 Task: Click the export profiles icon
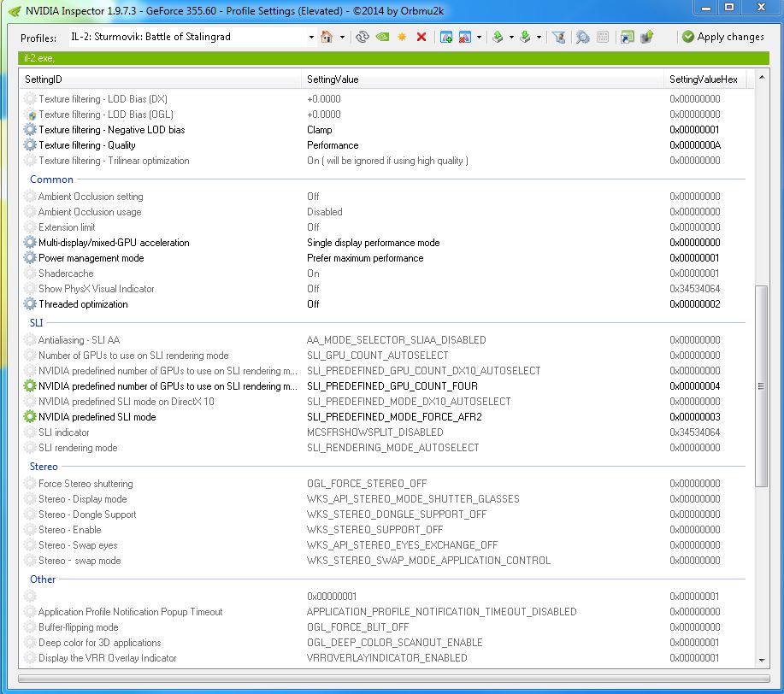pos(498,37)
